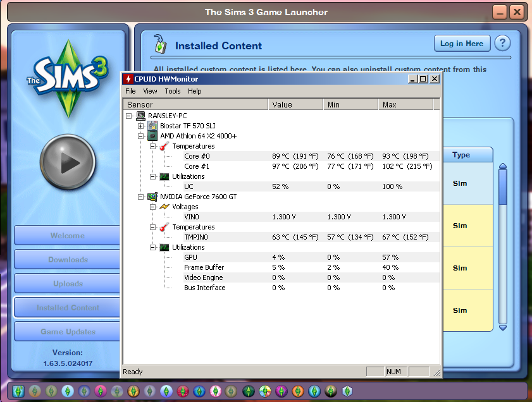Click the launcher list scroll up arrow

(503, 166)
